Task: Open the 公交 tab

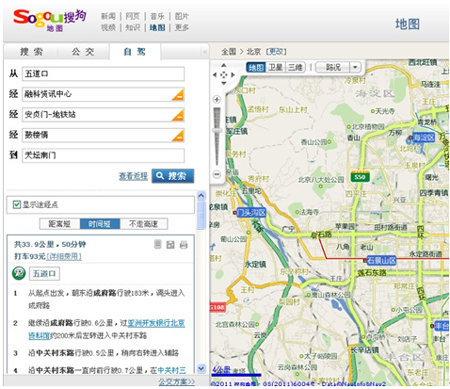Action: click(x=83, y=52)
